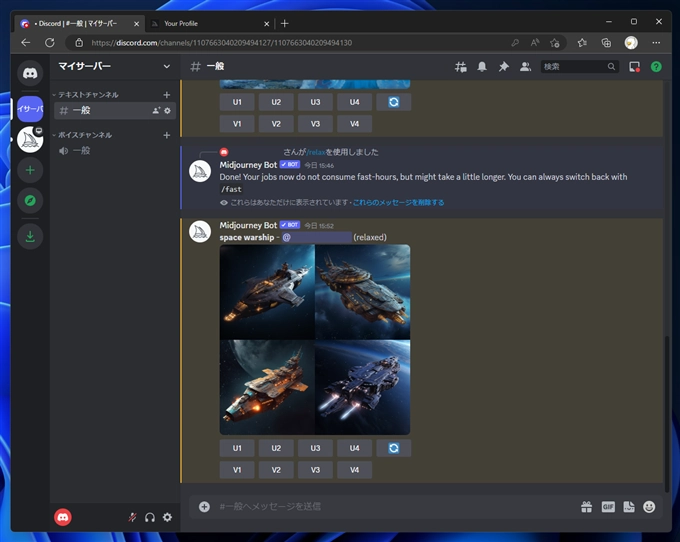Click the Download Apps arrow icon
Image resolution: width=680 pixels, height=542 pixels.
point(30,236)
